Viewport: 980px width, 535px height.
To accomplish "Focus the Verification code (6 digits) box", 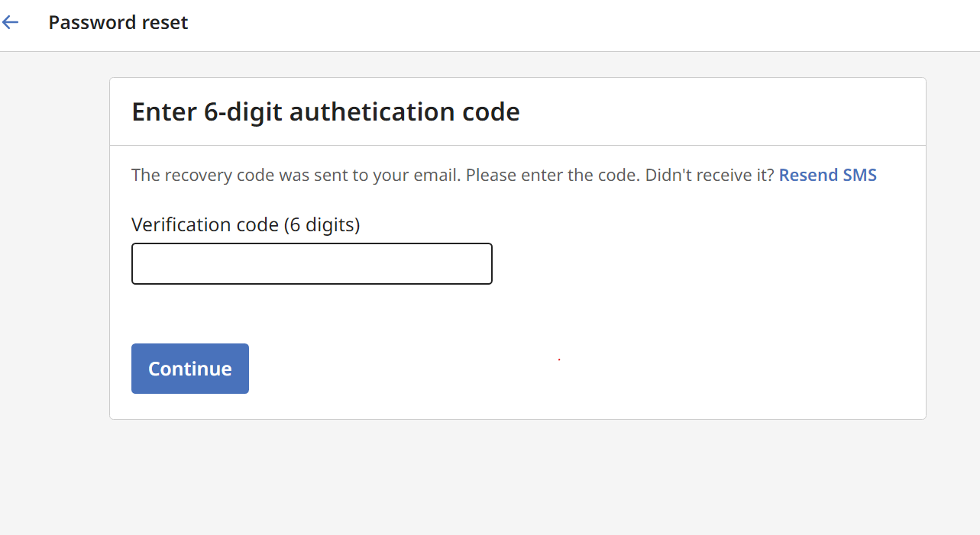I will pos(312,263).
